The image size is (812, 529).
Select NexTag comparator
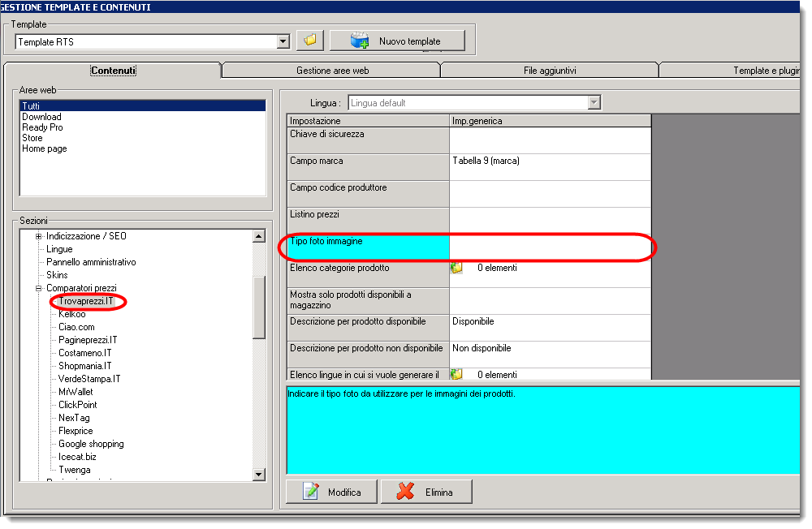(x=74, y=418)
